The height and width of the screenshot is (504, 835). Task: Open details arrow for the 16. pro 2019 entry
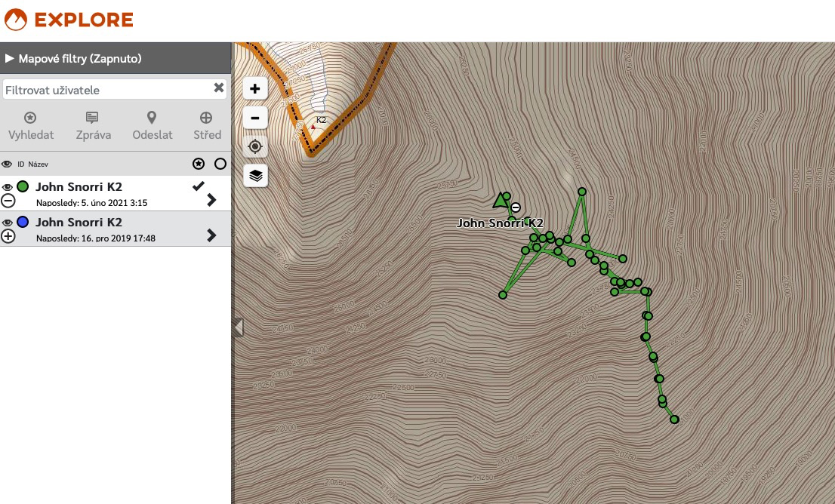point(211,235)
